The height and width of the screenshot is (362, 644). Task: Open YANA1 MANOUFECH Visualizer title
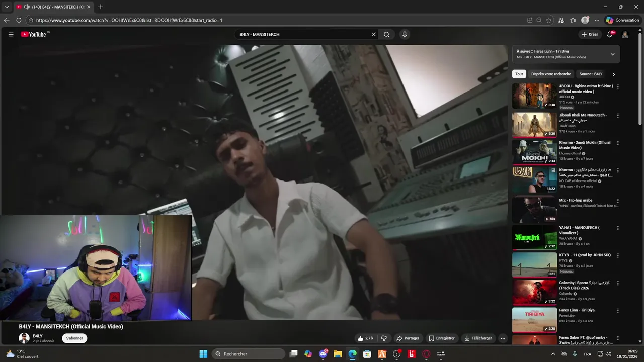click(x=580, y=230)
